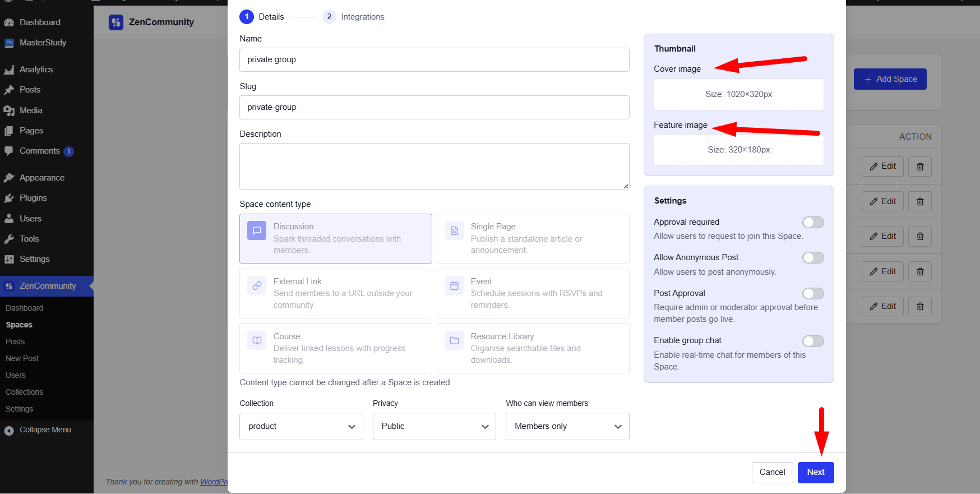The image size is (980, 494).
Task: Click the Next button
Action: 816,472
